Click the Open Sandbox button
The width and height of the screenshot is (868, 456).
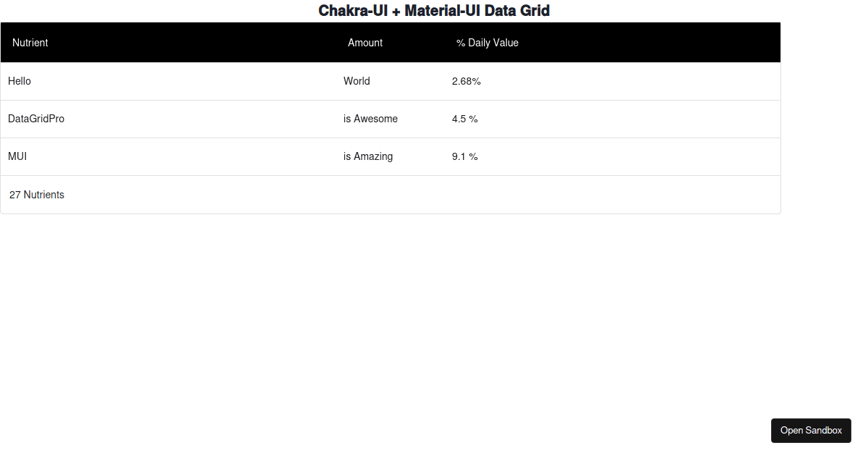(811, 431)
